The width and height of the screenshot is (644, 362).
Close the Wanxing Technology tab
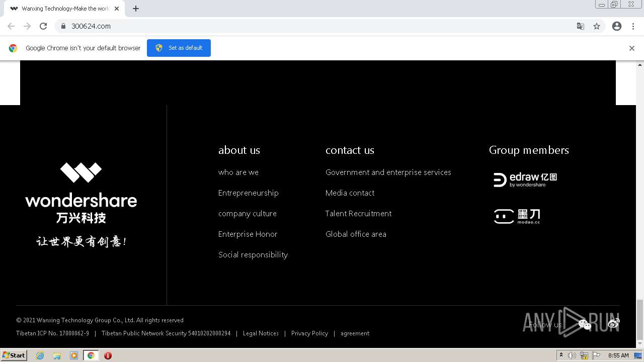117,9
